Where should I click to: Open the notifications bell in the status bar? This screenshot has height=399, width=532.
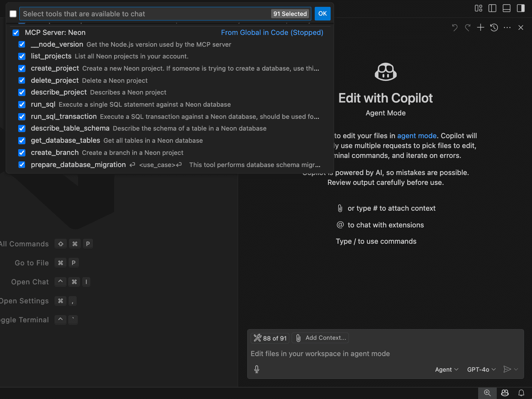click(x=521, y=393)
